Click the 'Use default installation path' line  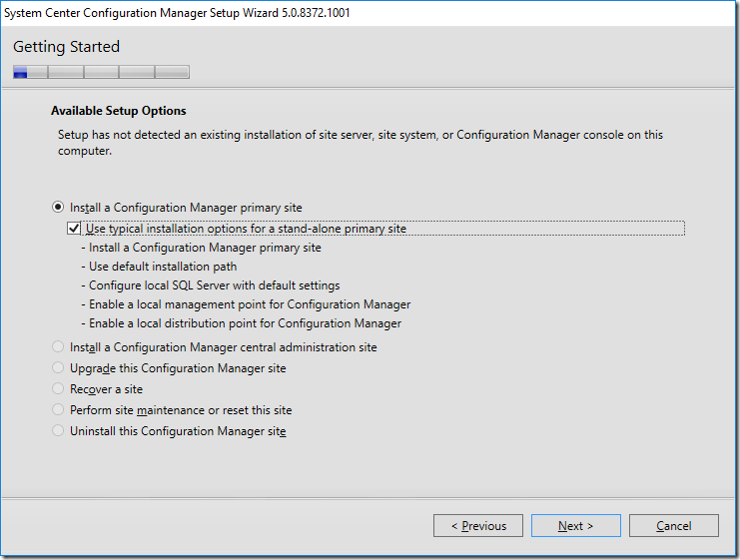[159, 267]
